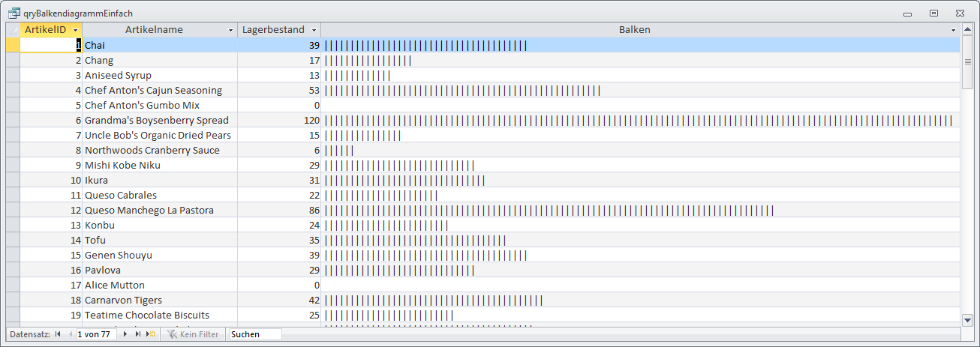The height and width of the screenshot is (347, 980).
Task: Select the Artikelname column header
Action: pos(154,30)
